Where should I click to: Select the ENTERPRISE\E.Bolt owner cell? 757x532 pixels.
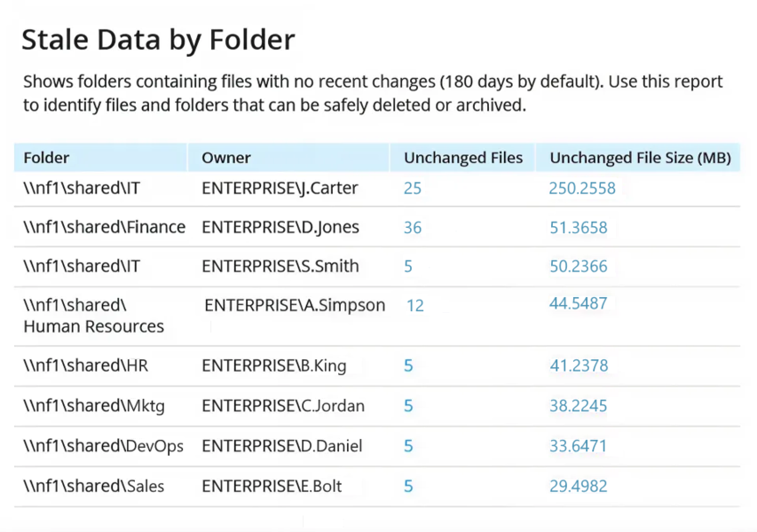[x=272, y=486]
